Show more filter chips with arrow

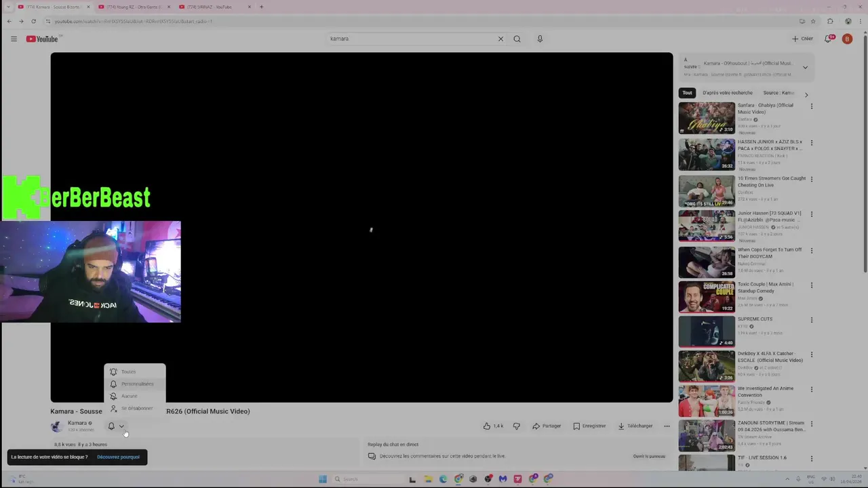pos(806,95)
